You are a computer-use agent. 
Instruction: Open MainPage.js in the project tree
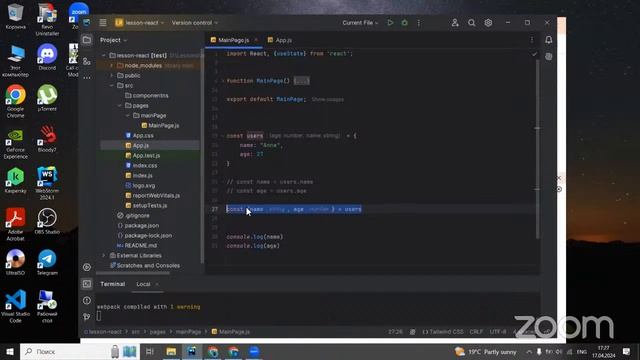(x=160, y=126)
